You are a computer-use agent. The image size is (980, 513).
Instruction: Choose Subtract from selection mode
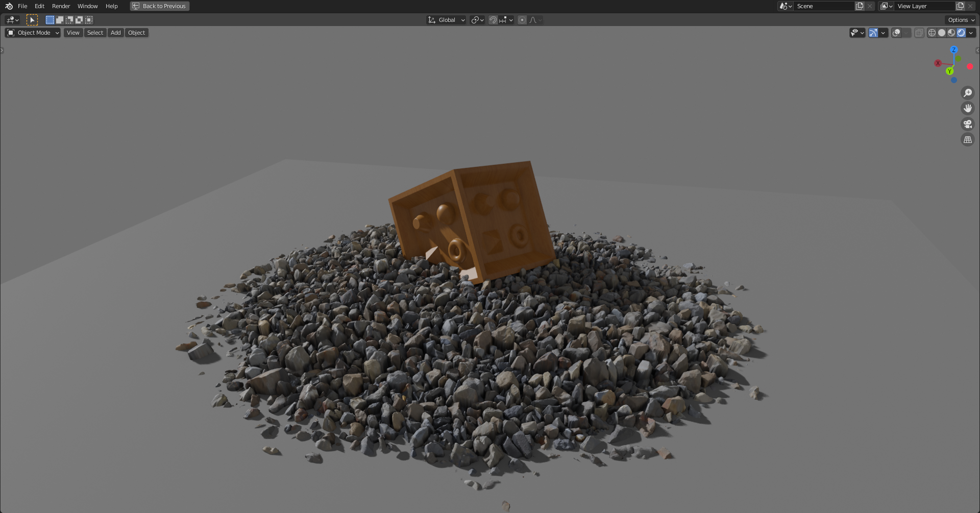point(69,20)
